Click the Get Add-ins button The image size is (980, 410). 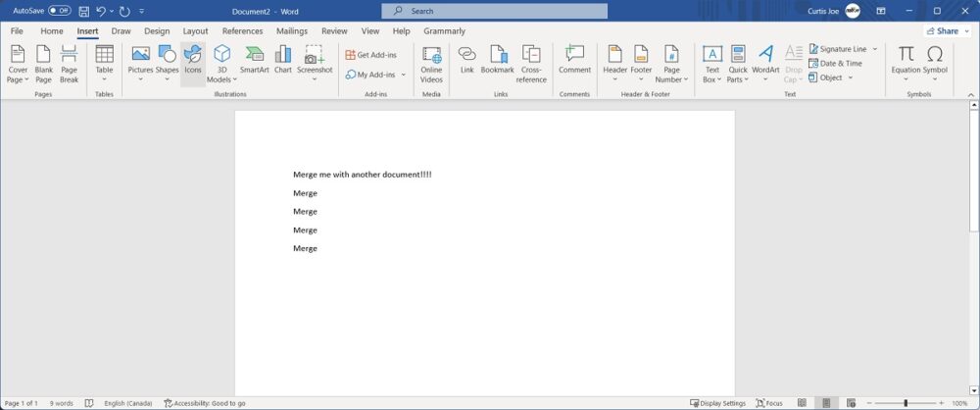[x=370, y=55]
